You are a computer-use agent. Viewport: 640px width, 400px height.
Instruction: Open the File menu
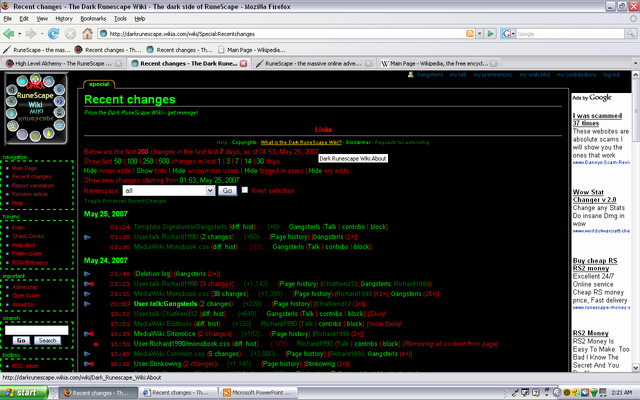point(7,18)
